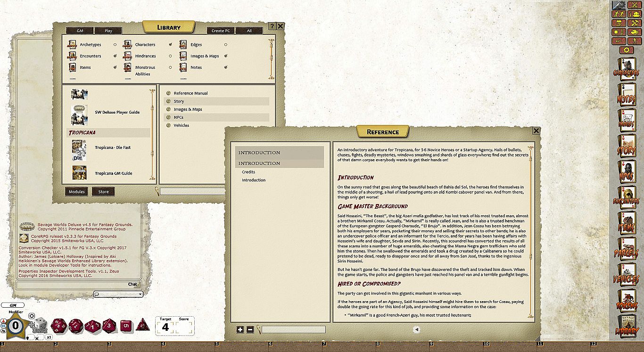Open the Store button
This screenshot has width=644, height=352.
103,192
